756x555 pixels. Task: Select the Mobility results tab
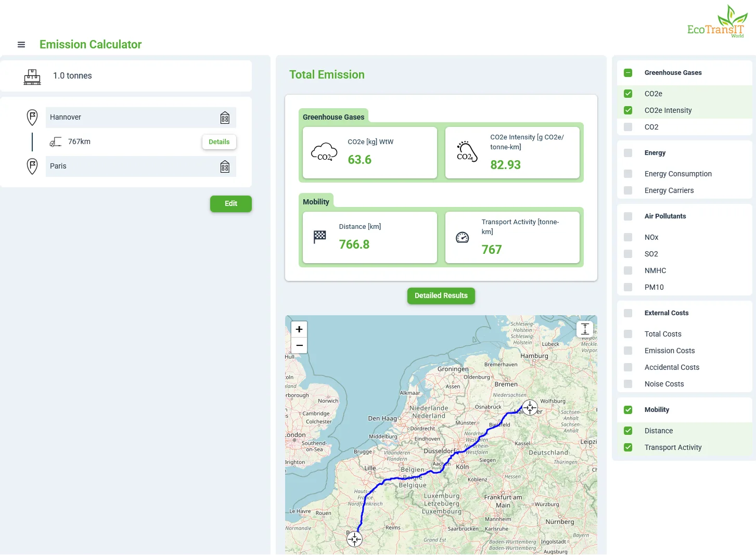click(x=316, y=202)
